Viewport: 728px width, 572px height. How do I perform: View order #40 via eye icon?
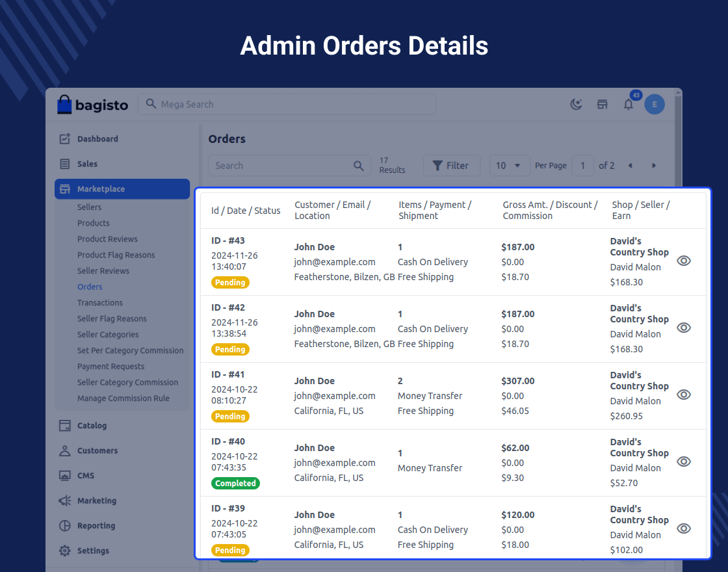click(684, 461)
